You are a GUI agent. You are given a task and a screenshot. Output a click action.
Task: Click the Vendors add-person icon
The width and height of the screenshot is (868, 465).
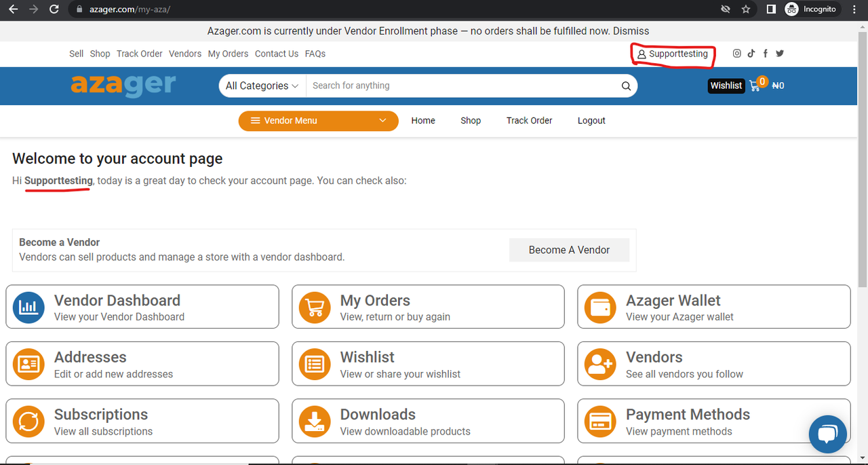tap(601, 364)
